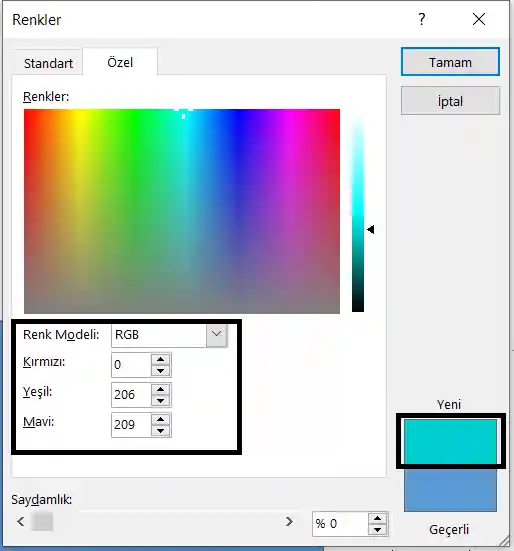Decrease the transparency percentage
This screenshot has width=514, height=551.
(378, 530)
